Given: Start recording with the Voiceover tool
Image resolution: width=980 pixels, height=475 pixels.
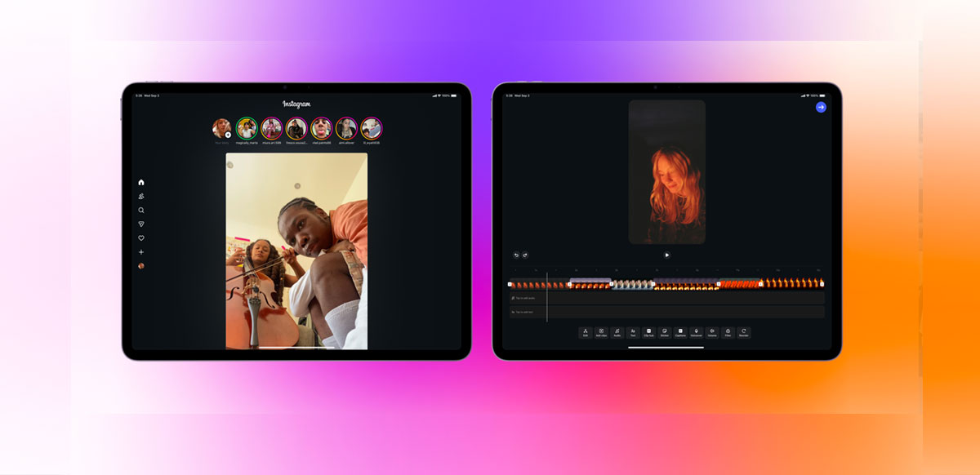Looking at the screenshot, I should coord(696,332).
